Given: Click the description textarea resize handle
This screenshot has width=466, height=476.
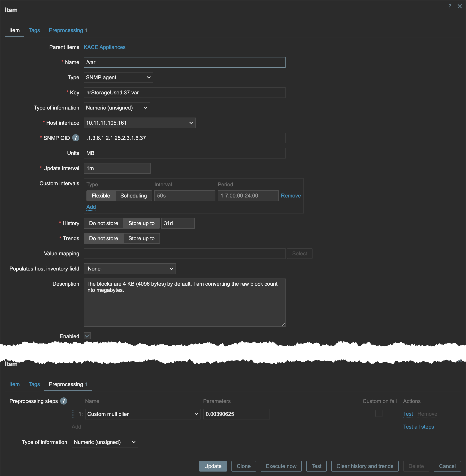Looking at the screenshot, I should pyautogui.click(x=283, y=324).
